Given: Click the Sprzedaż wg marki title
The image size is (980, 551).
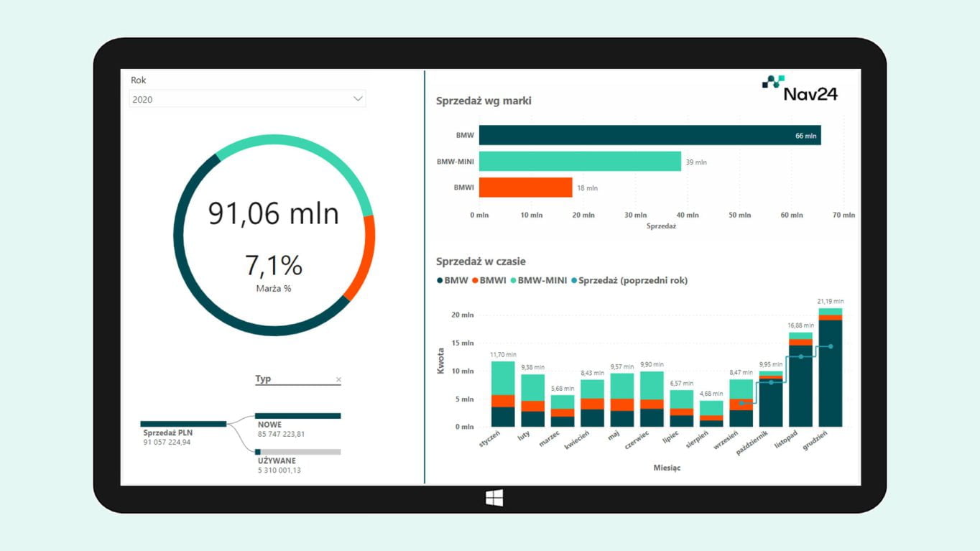Looking at the screenshot, I should [x=484, y=101].
